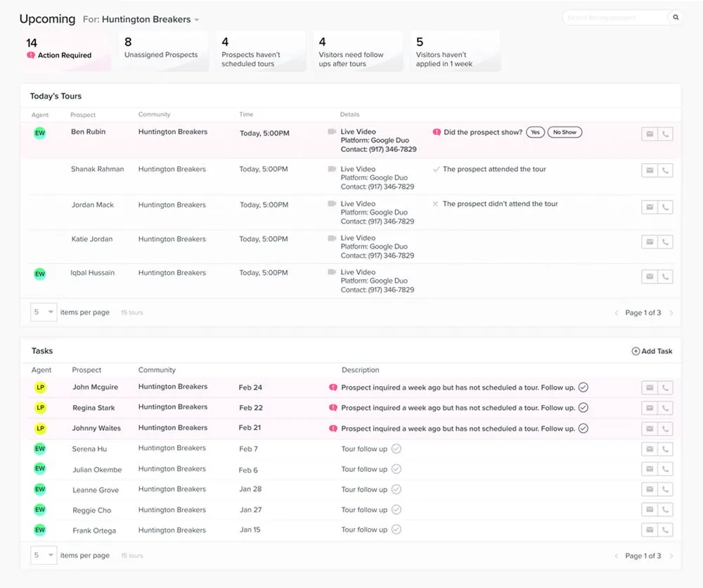Screen dimensions: 703x588
Task: Click the search magnifier icon
Action: (x=674, y=18)
